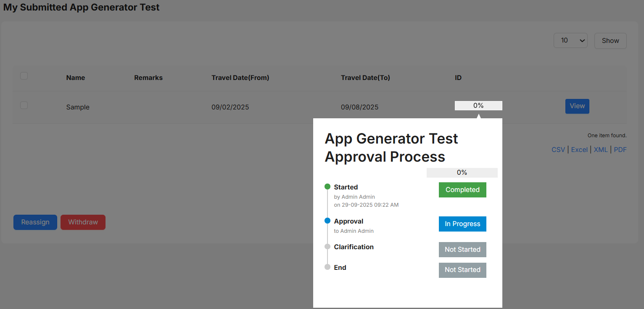This screenshot has height=309, width=644.
Task: Check the Sample row checkbox
Action: pyautogui.click(x=24, y=105)
